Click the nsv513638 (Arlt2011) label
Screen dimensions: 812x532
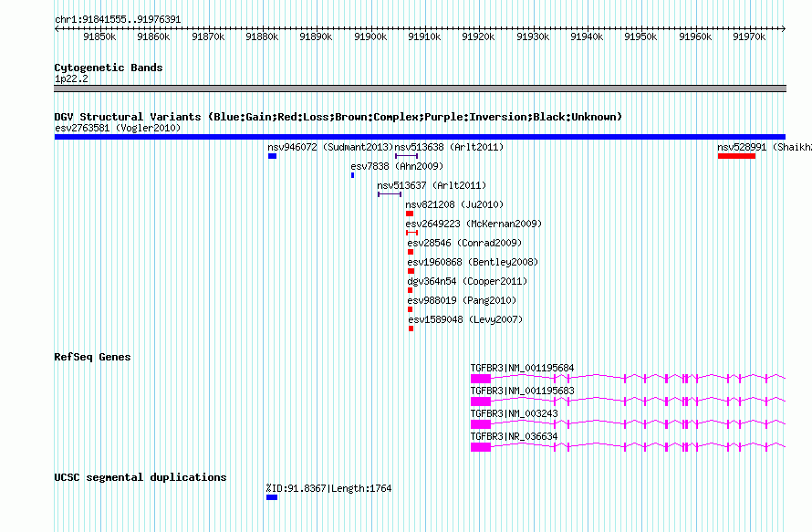click(x=449, y=147)
